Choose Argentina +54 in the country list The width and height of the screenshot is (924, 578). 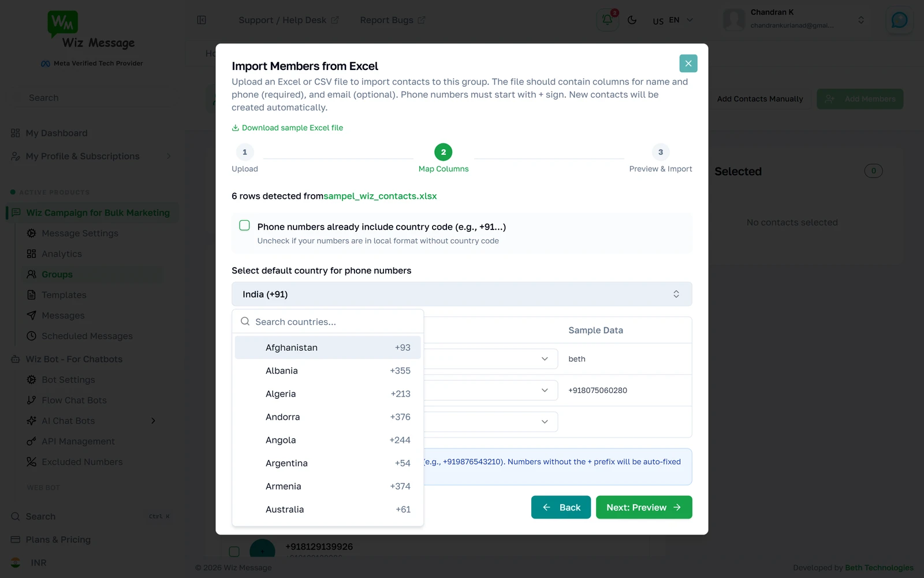click(327, 463)
